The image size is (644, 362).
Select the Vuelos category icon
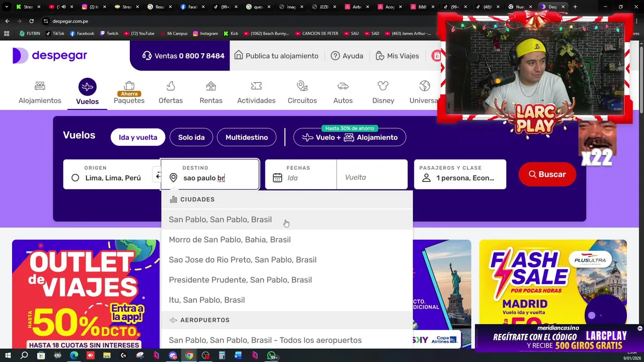tap(87, 87)
